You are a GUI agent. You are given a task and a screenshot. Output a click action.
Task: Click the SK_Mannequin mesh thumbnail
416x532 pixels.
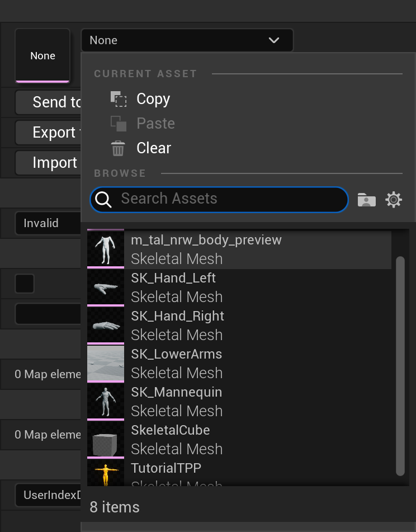point(106,402)
